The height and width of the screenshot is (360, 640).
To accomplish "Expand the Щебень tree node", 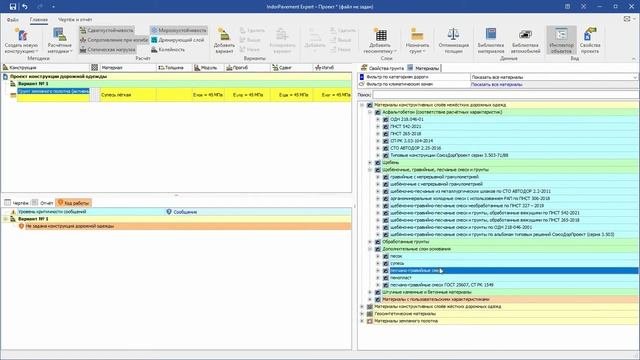I will (370, 162).
